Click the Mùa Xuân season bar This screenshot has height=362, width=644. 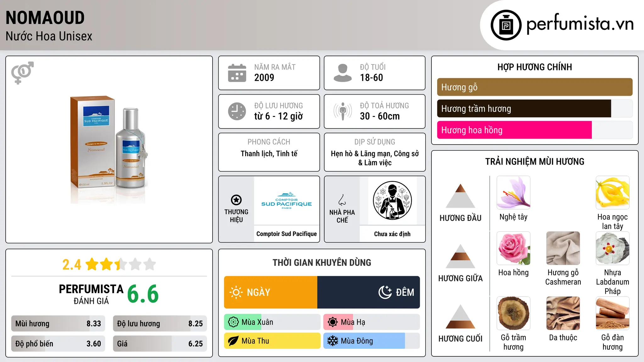pyautogui.click(x=272, y=322)
